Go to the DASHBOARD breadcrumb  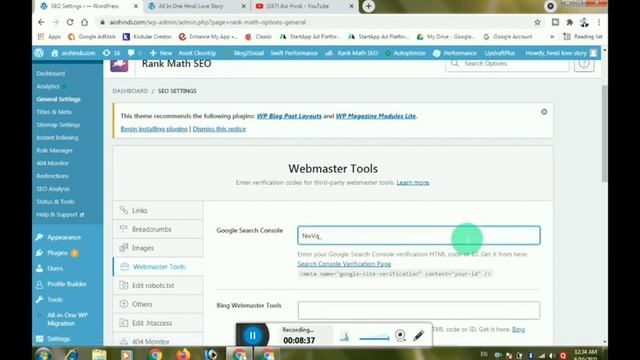click(x=130, y=91)
